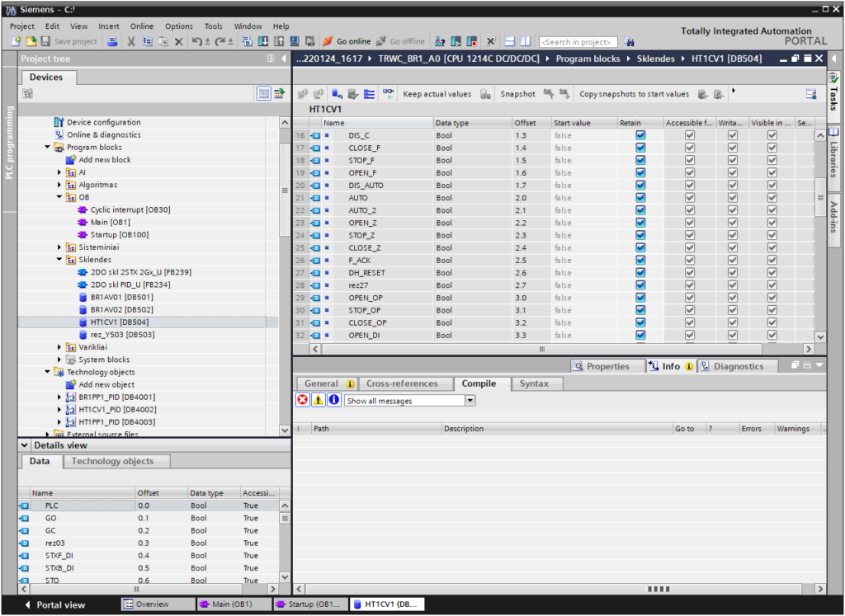This screenshot has height=616, width=845.
Task: Open the Main (OB1) editor taskbar button
Action: pyautogui.click(x=232, y=604)
